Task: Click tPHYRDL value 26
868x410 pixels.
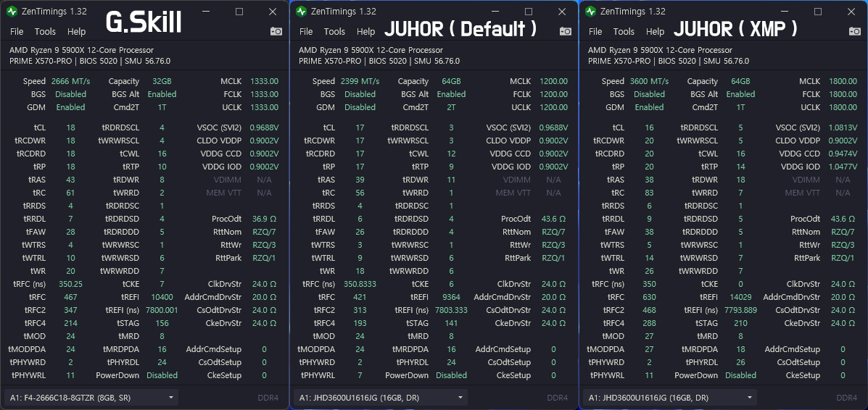Action: [x=740, y=362]
